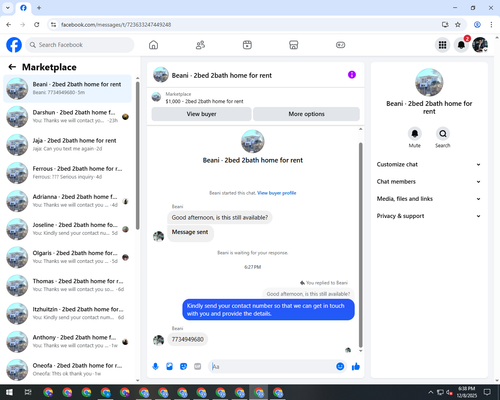The width and height of the screenshot is (500, 400).
Task: Show hidden system tray icons
Action: [x=431, y=392]
